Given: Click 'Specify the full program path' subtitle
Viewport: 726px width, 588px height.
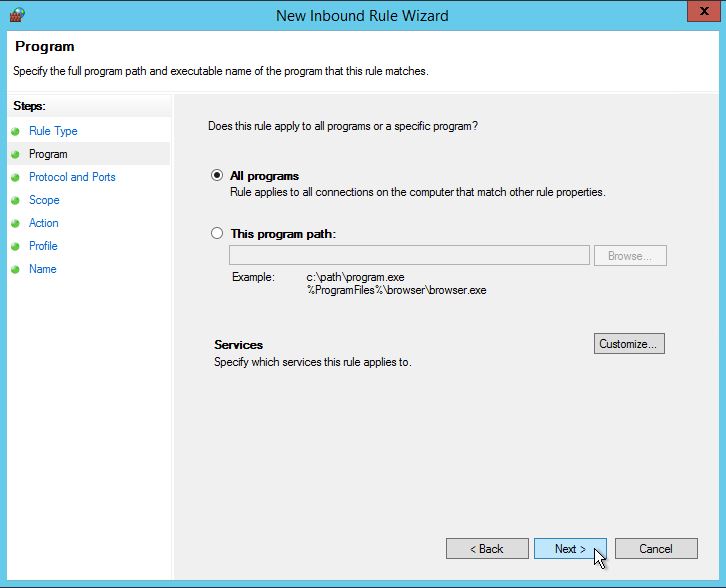Looking at the screenshot, I should pos(221,71).
